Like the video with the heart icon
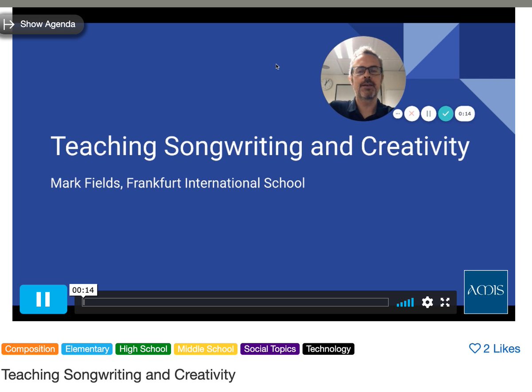Image resolution: width=532 pixels, height=392 pixels. (x=474, y=349)
